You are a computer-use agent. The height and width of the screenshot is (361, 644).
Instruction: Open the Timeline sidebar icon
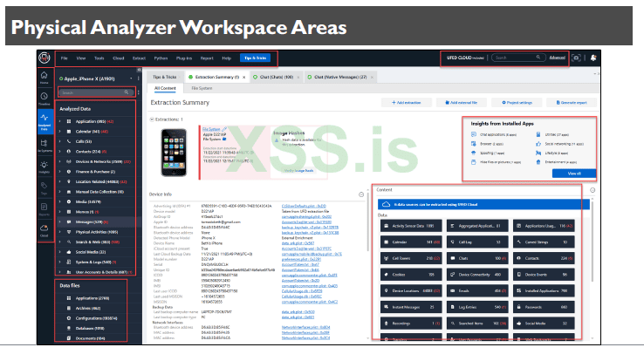point(44,97)
